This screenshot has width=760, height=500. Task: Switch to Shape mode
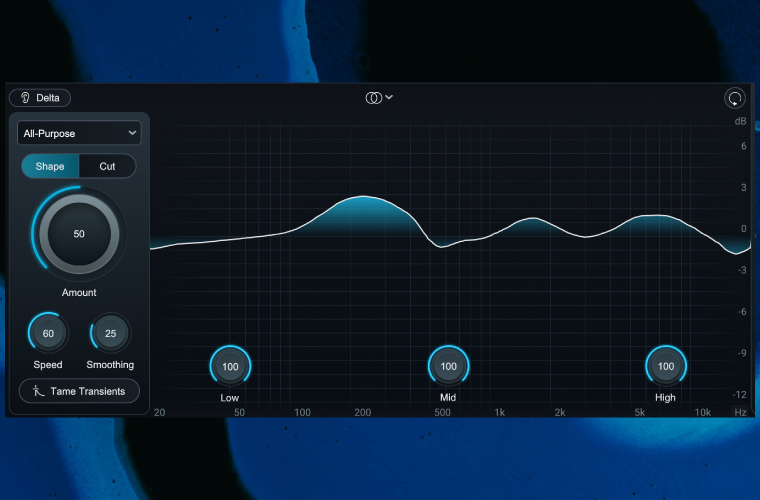click(50, 166)
